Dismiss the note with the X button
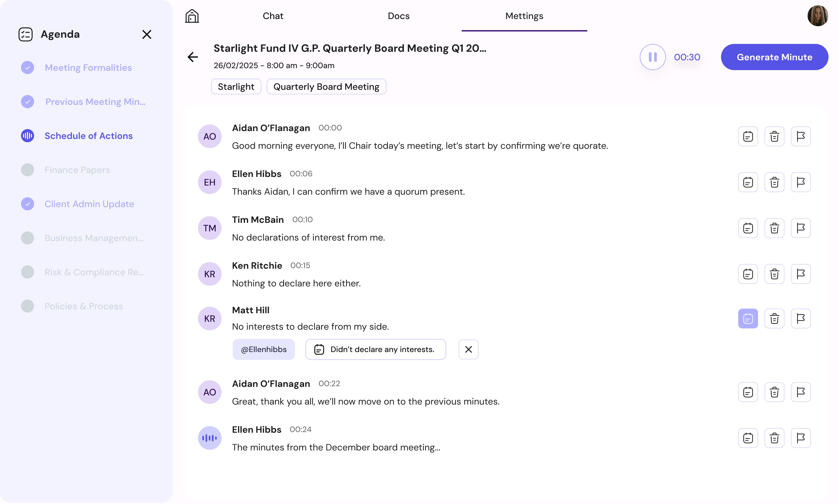The height and width of the screenshot is (504, 839). pos(468,349)
